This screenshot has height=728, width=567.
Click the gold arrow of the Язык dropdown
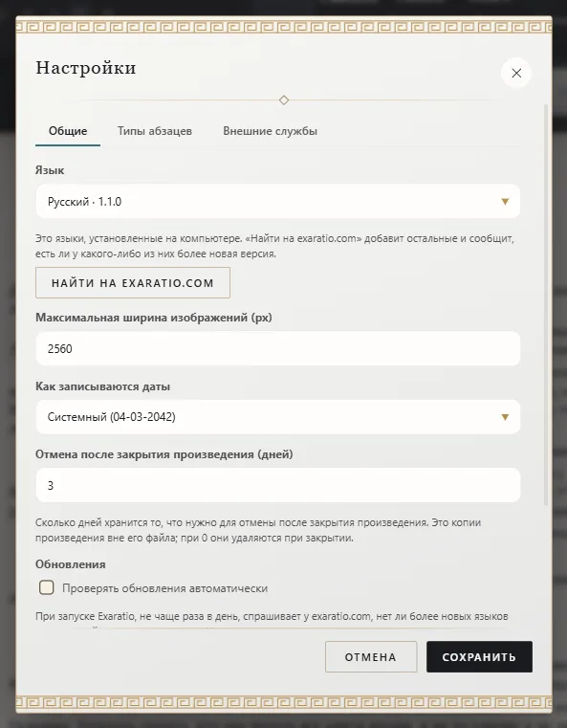[x=505, y=202]
